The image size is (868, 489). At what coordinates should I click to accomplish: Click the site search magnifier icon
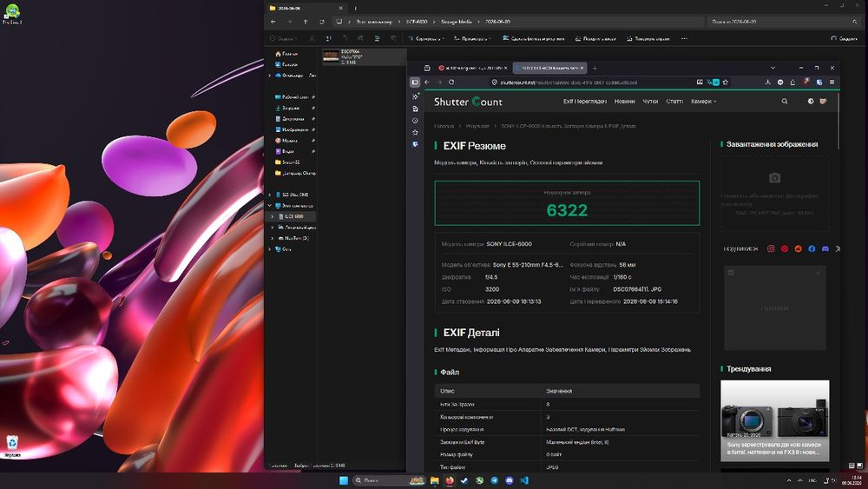tap(785, 102)
